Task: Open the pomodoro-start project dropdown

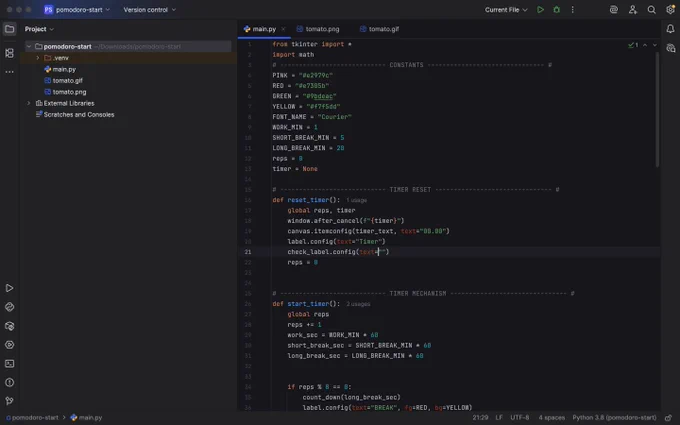Action: tap(77, 10)
